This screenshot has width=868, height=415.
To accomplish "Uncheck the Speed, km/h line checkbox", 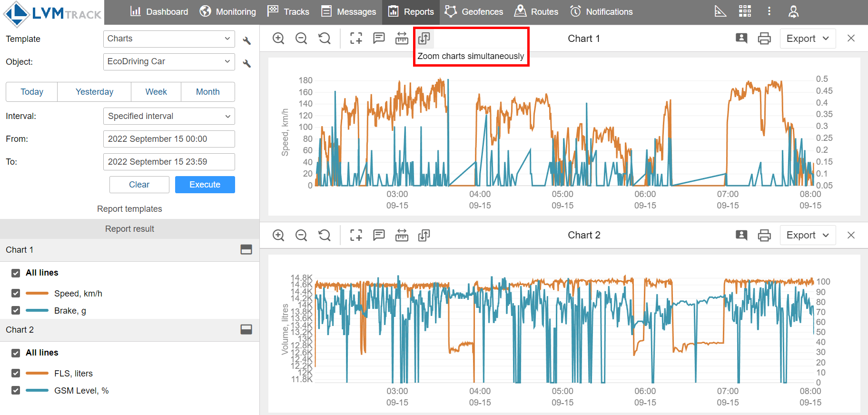I will click(x=16, y=294).
